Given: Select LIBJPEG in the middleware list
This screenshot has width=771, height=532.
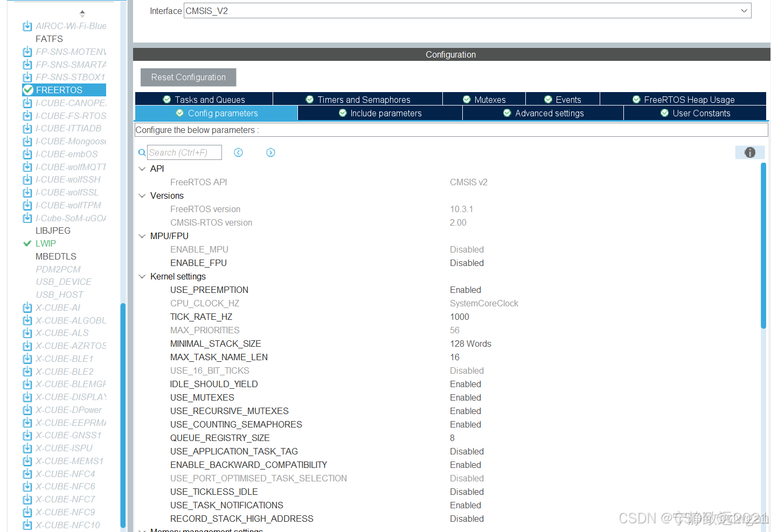Looking at the screenshot, I should pos(53,230).
